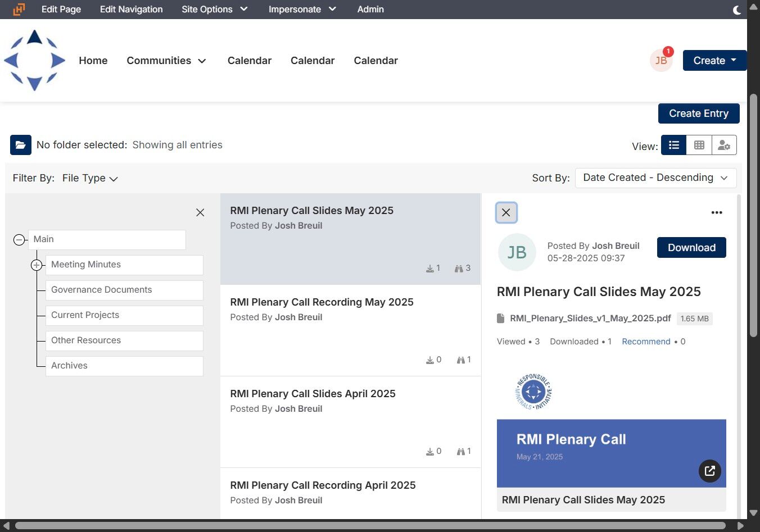Open the JB user avatar with notification
This screenshot has height=532, width=760.
tap(662, 60)
